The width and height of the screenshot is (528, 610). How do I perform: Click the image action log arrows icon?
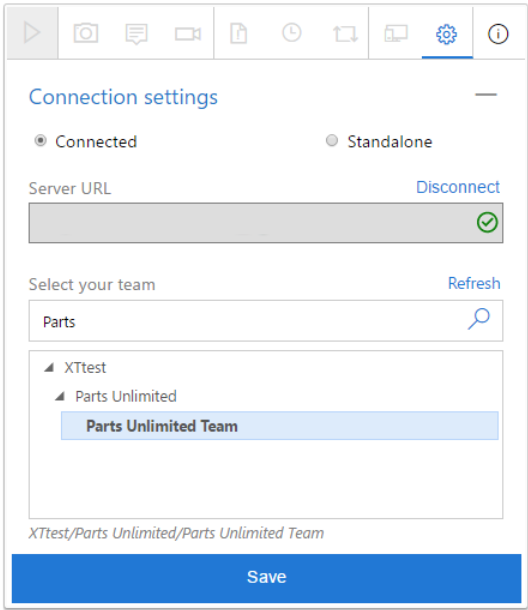coord(345,34)
